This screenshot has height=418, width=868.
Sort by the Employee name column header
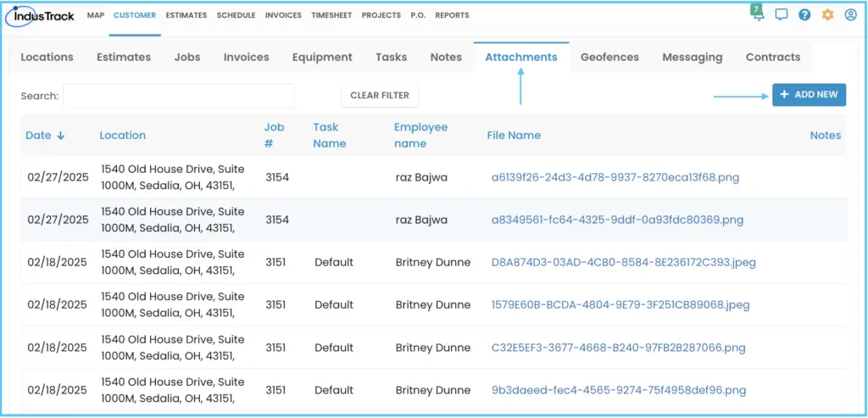(x=420, y=135)
